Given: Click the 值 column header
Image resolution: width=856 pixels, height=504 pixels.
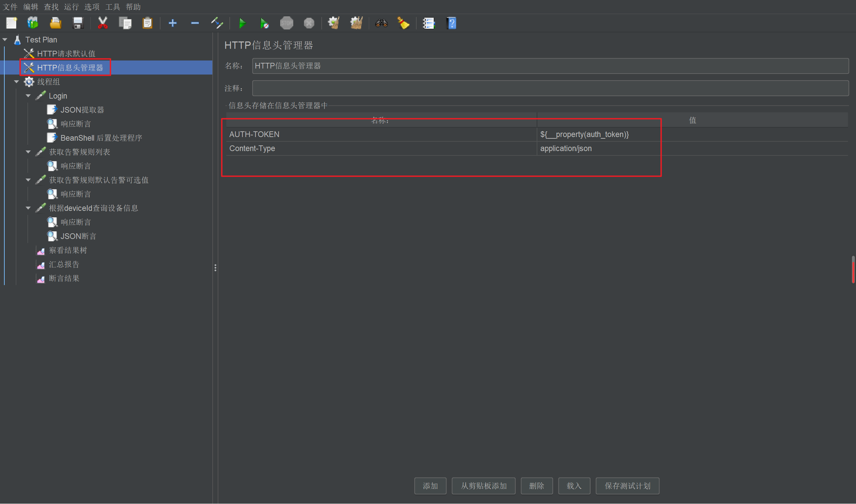Looking at the screenshot, I should (x=692, y=120).
